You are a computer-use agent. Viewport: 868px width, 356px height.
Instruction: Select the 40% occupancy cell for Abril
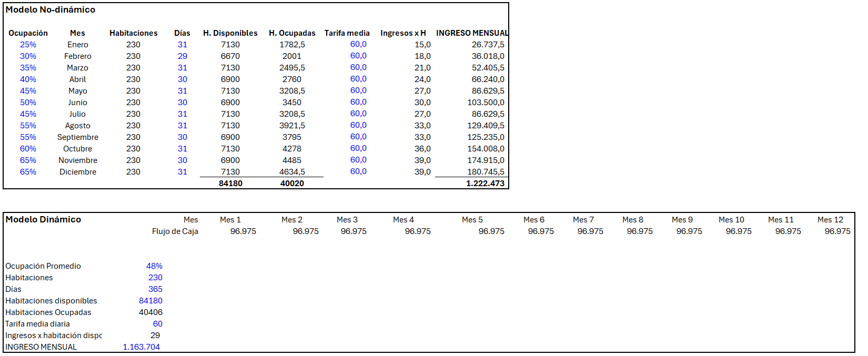pos(28,79)
